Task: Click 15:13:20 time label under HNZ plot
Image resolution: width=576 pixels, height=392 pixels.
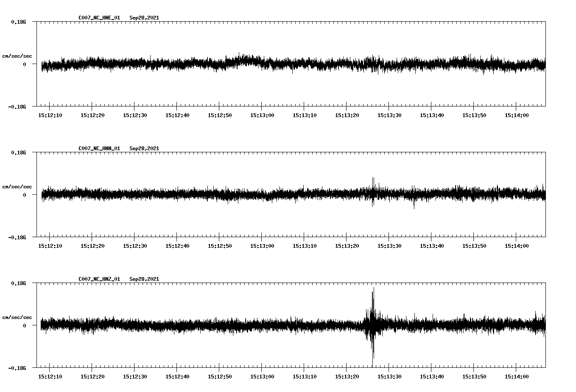Action: click(x=347, y=377)
